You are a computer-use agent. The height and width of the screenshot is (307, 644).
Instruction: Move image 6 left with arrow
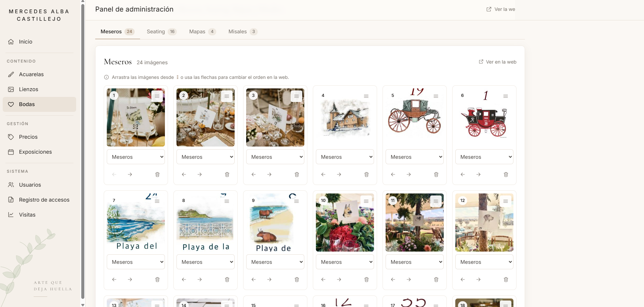click(x=463, y=174)
